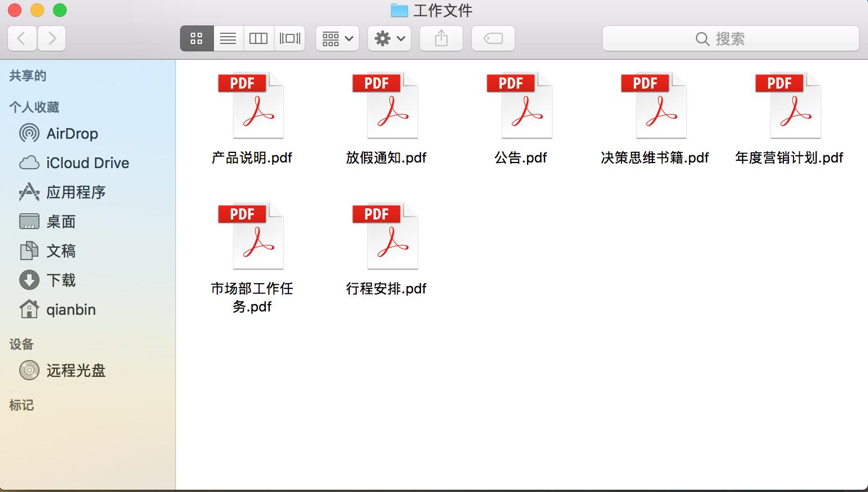Switch to list view
The width and height of the screenshot is (868, 492).
click(228, 38)
